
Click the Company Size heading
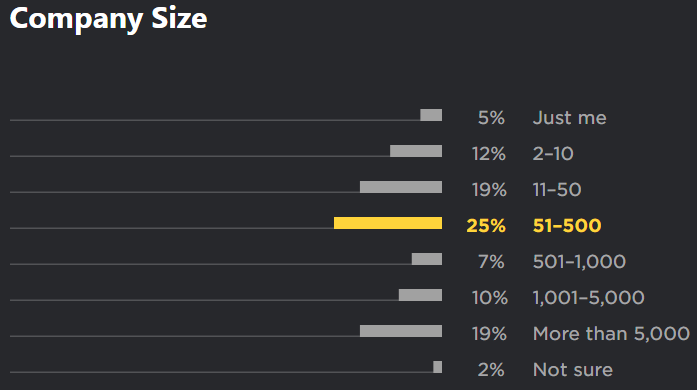(108, 19)
